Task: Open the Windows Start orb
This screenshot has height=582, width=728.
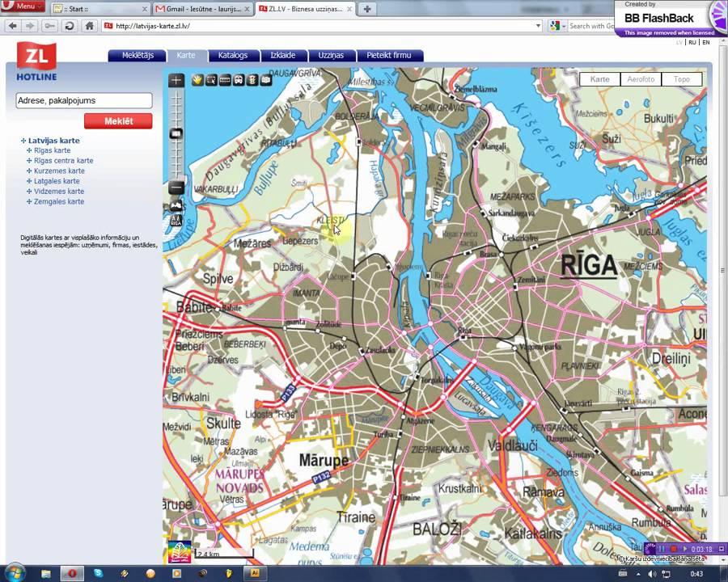Action: [14, 573]
